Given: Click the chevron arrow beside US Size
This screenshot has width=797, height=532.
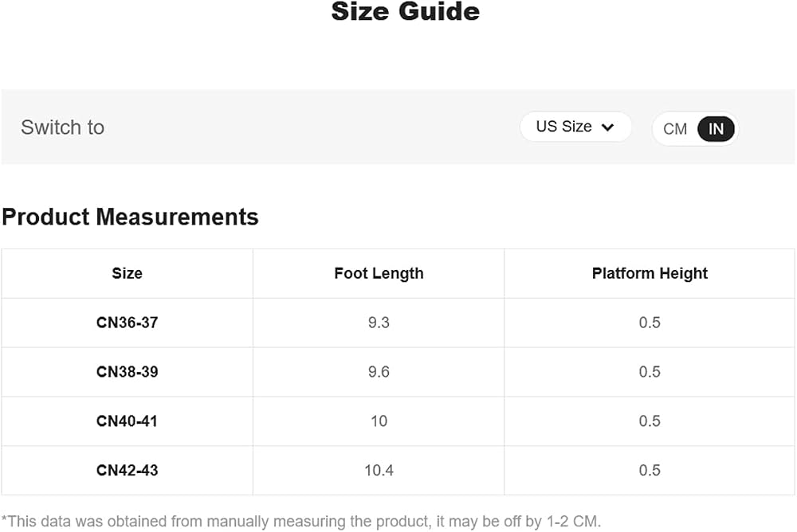Looking at the screenshot, I should click(607, 127).
